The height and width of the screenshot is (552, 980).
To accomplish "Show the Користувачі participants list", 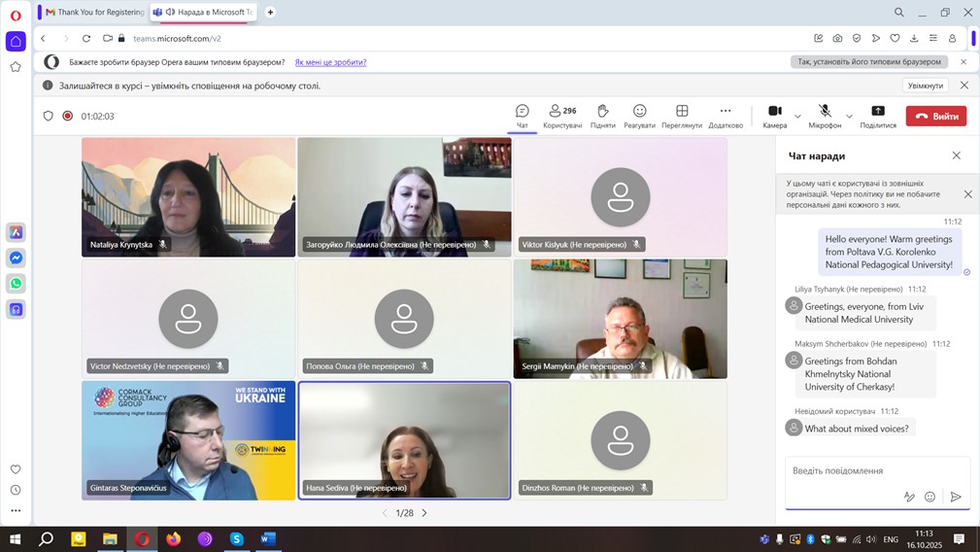I will tap(562, 116).
